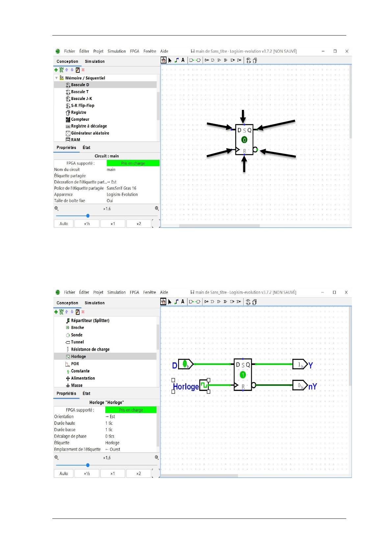This screenshot has height=554, width=392.
Task: Open the FPGA menu in the upper window
Action: [134, 51]
